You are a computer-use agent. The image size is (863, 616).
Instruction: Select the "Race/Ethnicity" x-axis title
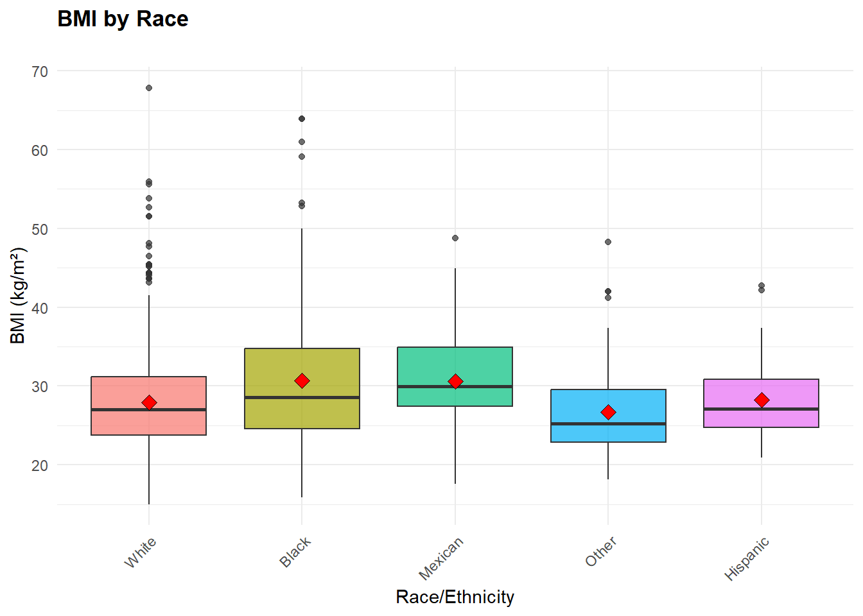point(455,597)
